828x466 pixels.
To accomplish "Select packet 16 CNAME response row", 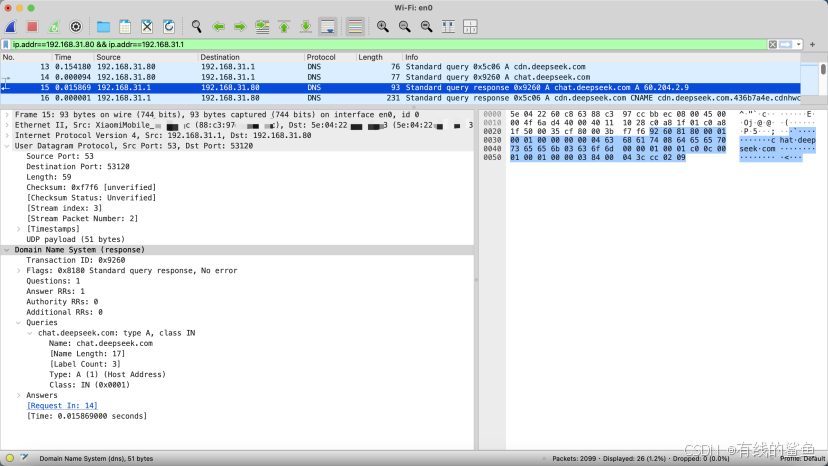I will pos(400,98).
